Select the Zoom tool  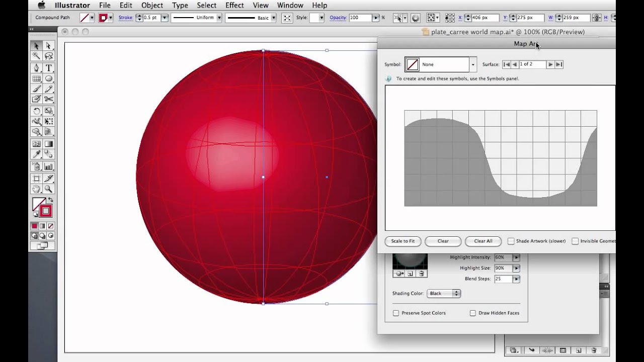coord(48,189)
